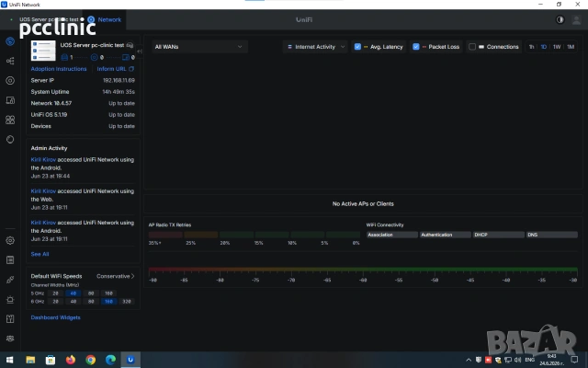Viewport: 588px width, 368px height.
Task: Set 6 GHz channel width to 40
Action: [73, 302]
